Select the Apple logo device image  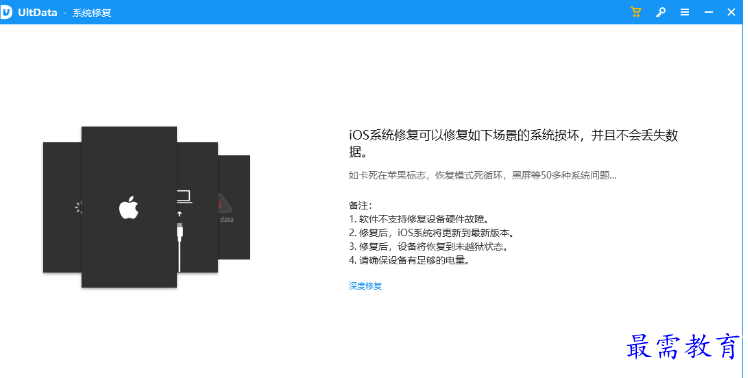coord(129,207)
